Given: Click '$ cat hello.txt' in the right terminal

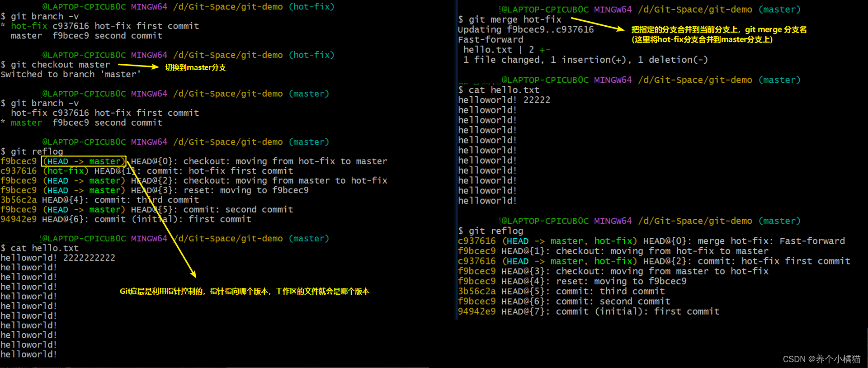Looking at the screenshot, I should [x=499, y=90].
